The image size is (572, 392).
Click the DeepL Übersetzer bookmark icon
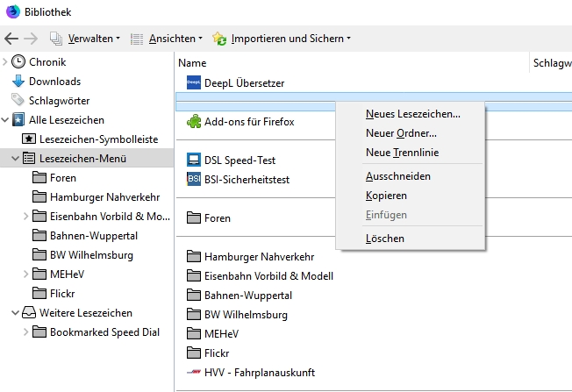coord(194,82)
